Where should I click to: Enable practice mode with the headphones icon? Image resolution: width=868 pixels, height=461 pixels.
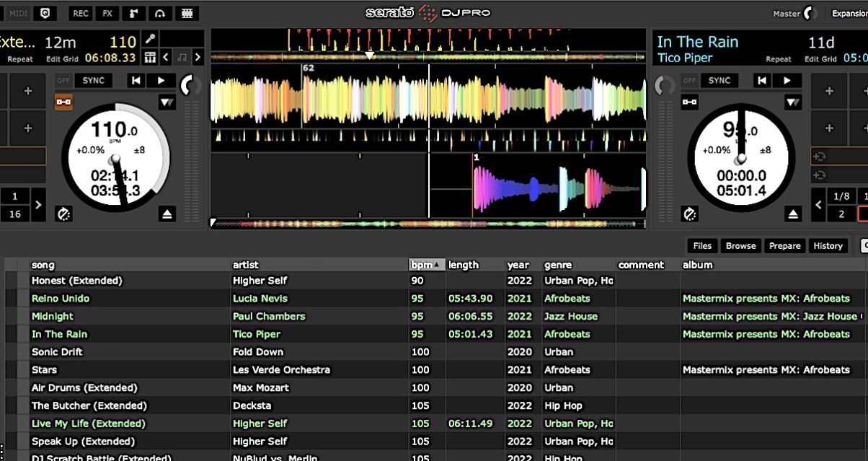[x=160, y=12]
